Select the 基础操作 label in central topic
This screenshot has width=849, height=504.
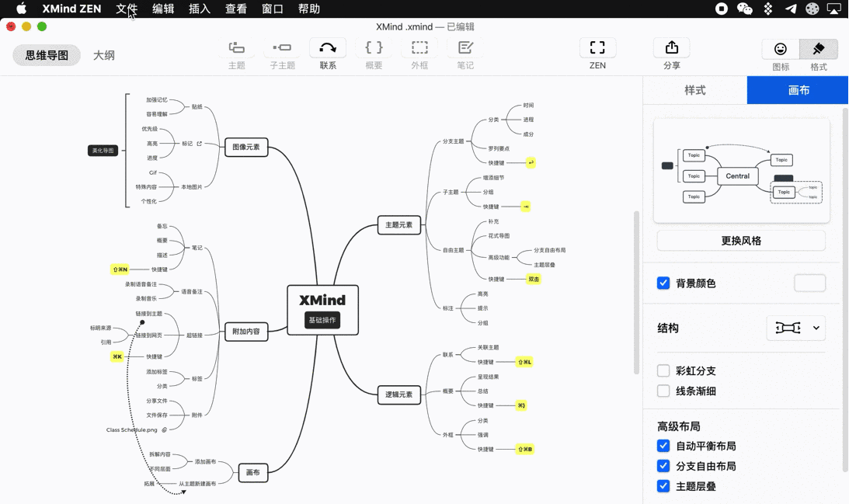[x=322, y=320]
